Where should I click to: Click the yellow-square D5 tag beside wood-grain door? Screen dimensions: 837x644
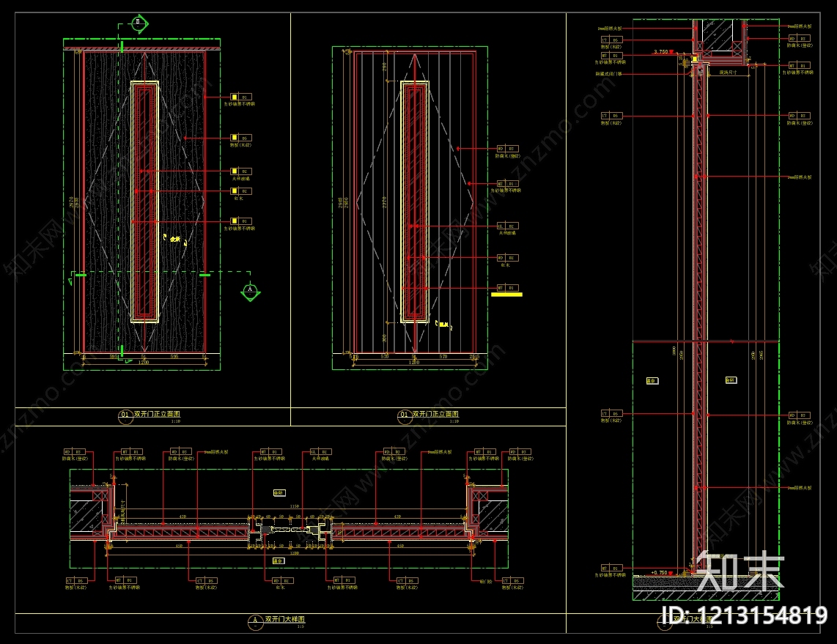point(240,138)
